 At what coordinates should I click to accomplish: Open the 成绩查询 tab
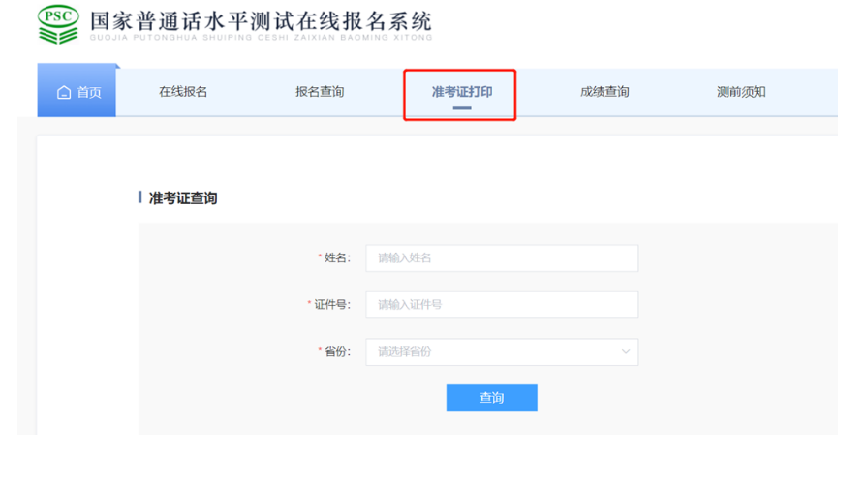[x=604, y=92]
